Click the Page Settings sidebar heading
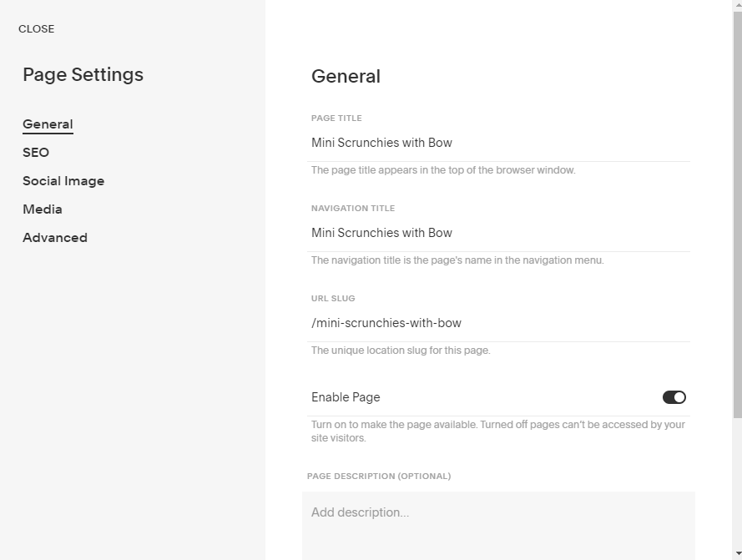 tap(83, 75)
